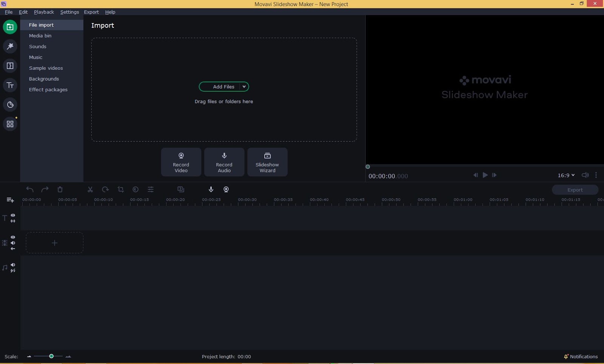Zoom out timeline scale icon

tap(29, 356)
